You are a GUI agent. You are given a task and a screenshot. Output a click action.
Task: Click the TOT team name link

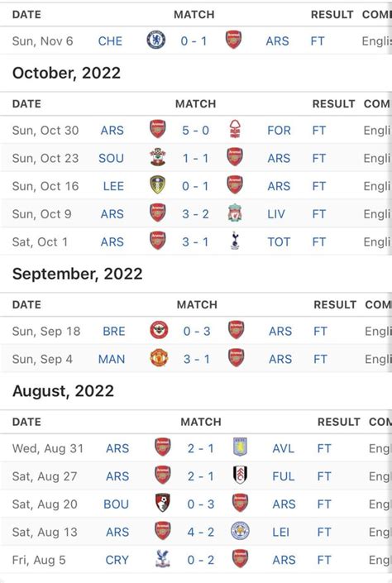click(x=279, y=242)
